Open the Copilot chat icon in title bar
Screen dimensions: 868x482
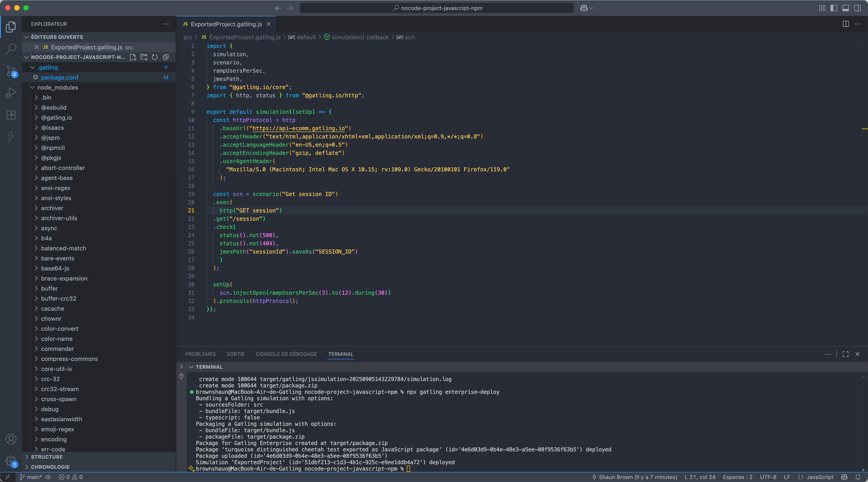(584, 8)
